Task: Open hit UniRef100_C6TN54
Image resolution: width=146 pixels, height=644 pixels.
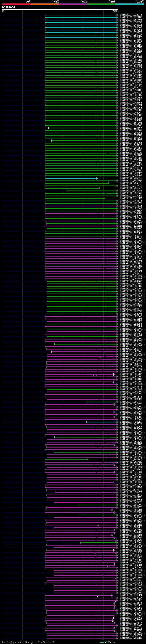Action: [131, 20]
